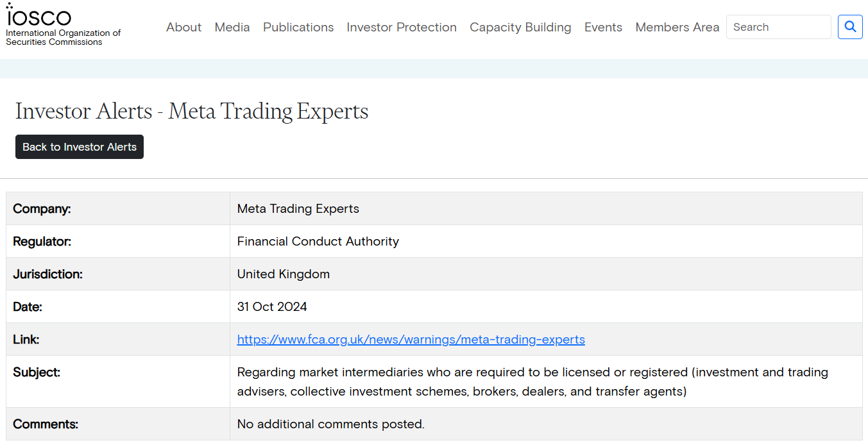Open the Events navigation item

pyautogui.click(x=603, y=27)
